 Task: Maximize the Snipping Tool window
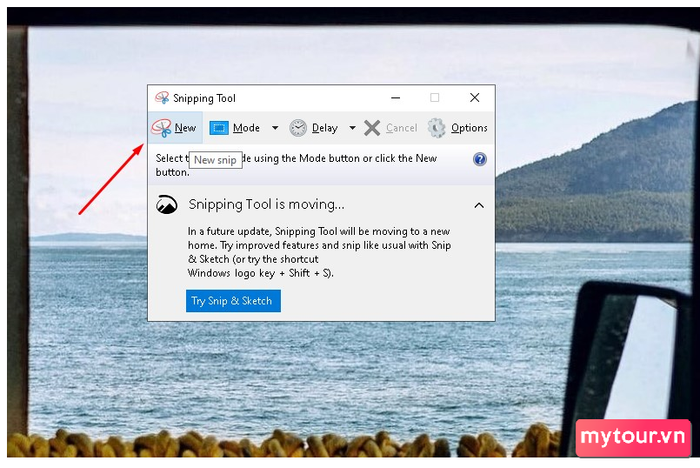click(434, 97)
